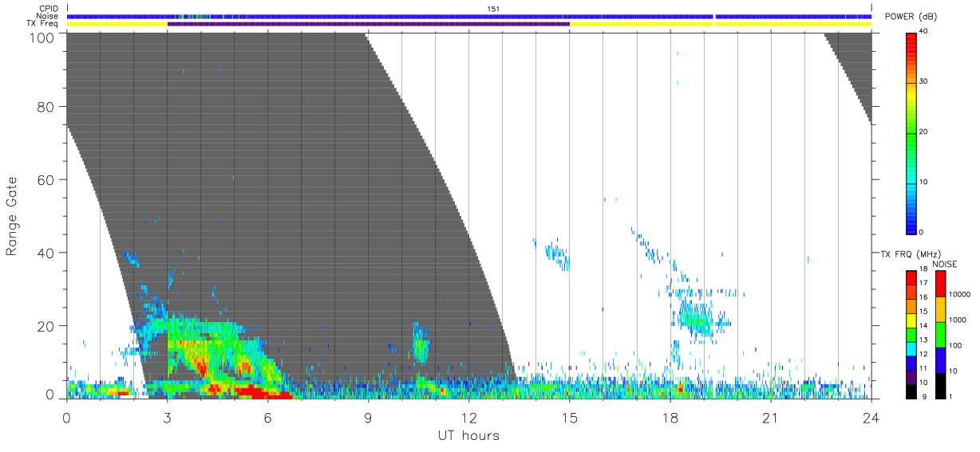The width and height of the screenshot is (980, 452).
Task: Click the scatter cluster near 18.5 UT, gate 20
Action: point(697,320)
